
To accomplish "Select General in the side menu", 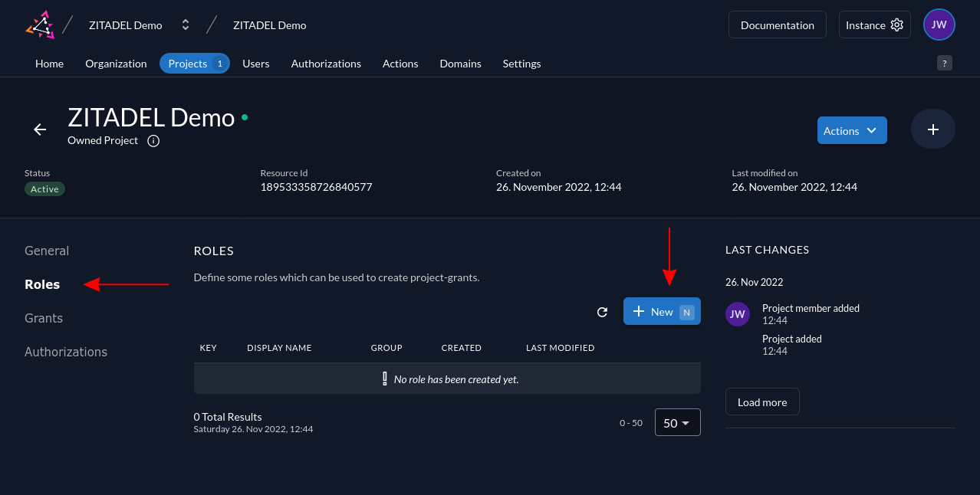I will click(x=47, y=251).
